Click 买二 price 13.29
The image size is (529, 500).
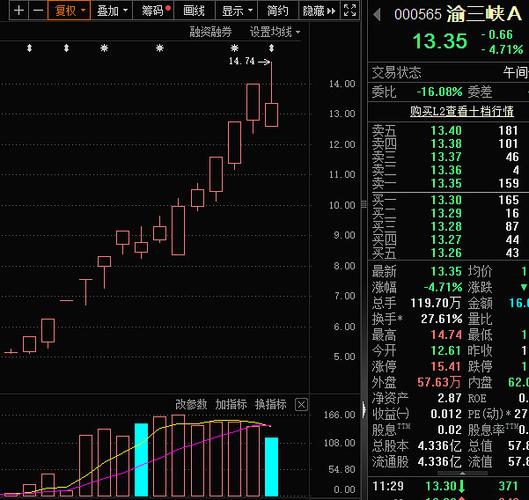(x=446, y=213)
